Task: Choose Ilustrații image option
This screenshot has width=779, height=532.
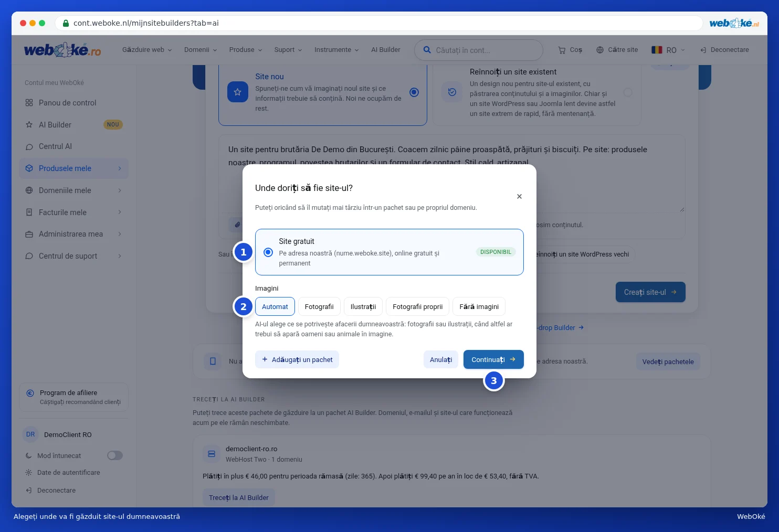Action: coord(363,306)
